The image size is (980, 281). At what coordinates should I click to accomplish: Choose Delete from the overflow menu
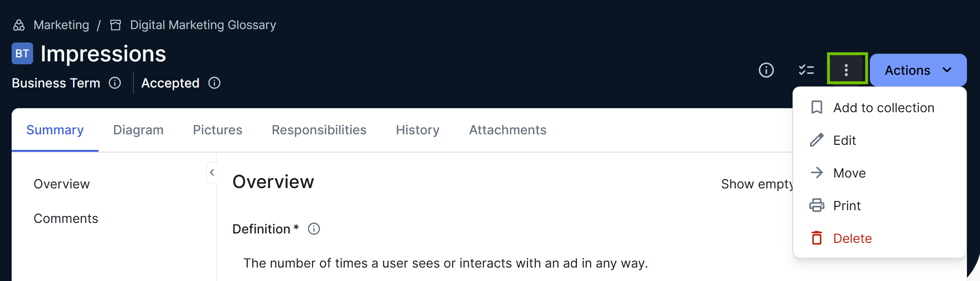point(852,238)
